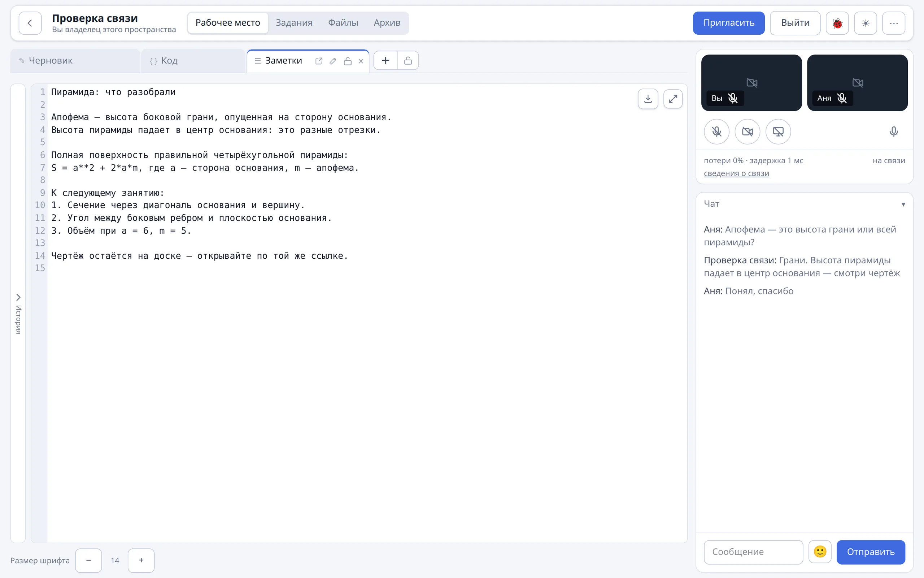Click the muted mic icon on Аня tile
The width and height of the screenshot is (924, 578).
(x=842, y=98)
